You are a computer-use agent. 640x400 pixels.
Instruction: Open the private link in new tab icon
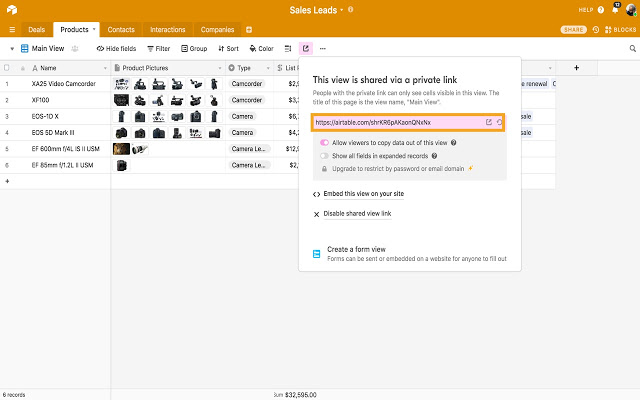pos(488,122)
